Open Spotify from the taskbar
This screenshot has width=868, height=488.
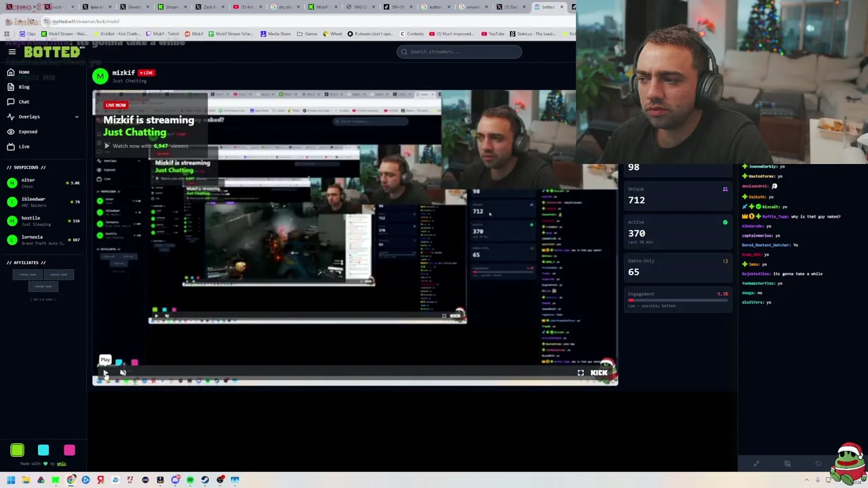coord(190,480)
